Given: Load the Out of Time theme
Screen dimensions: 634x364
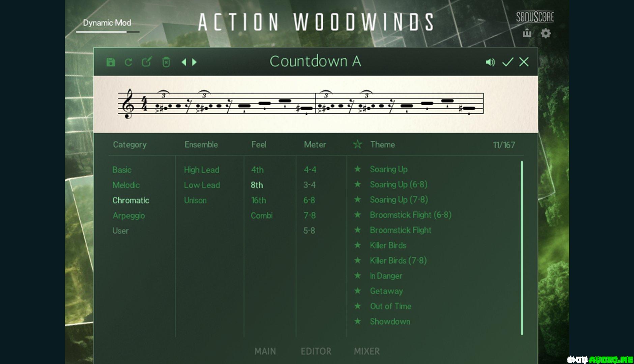Looking at the screenshot, I should [x=391, y=306].
